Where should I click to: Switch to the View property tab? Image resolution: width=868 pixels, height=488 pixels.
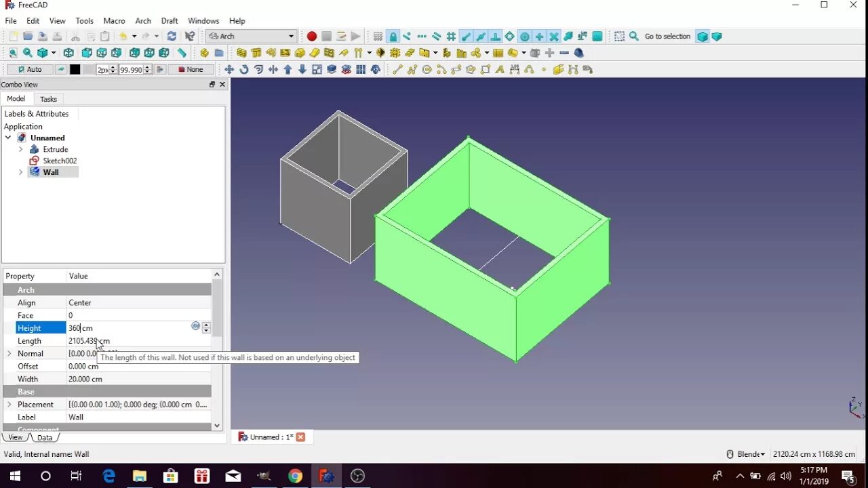(x=16, y=437)
